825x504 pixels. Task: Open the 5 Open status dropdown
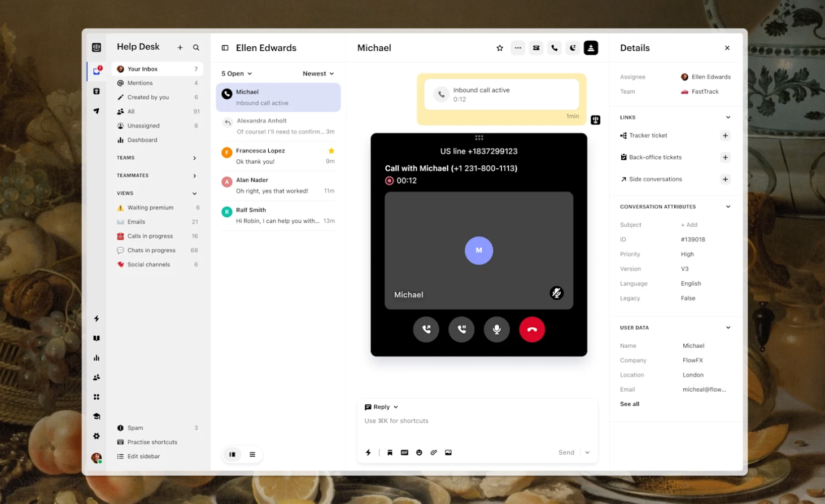point(237,73)
